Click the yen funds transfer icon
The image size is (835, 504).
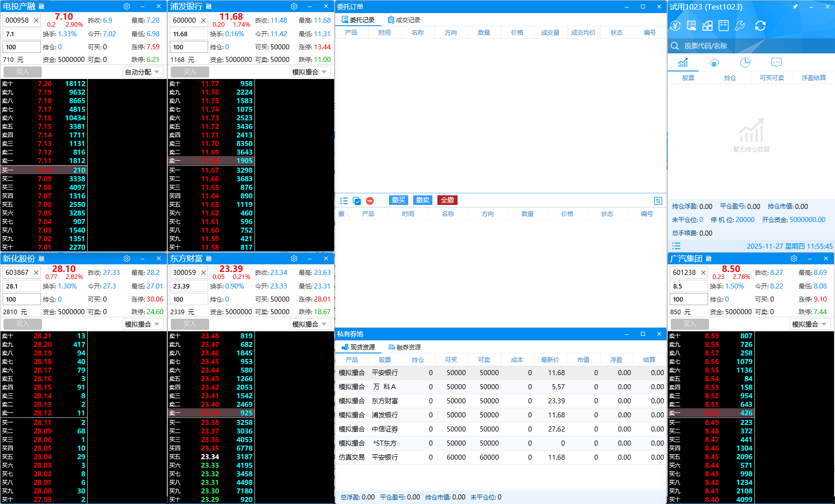click(676, 26)
